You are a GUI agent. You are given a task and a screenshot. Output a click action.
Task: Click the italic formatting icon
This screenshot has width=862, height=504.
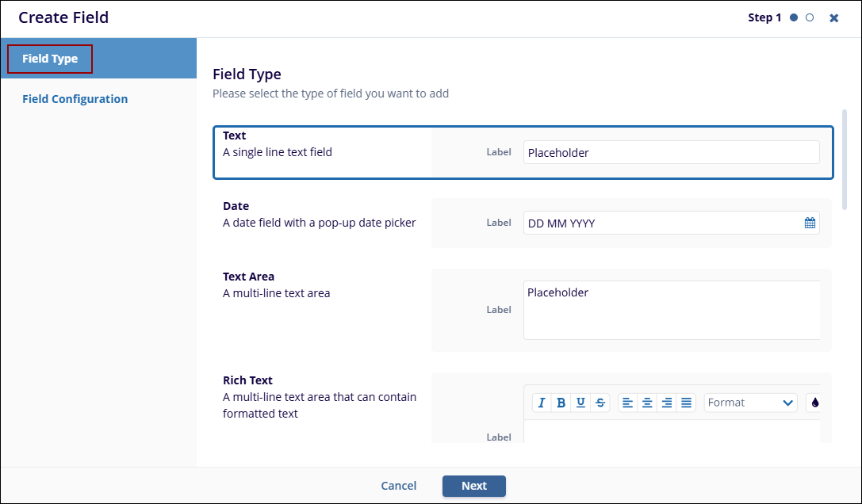[542, 403]
